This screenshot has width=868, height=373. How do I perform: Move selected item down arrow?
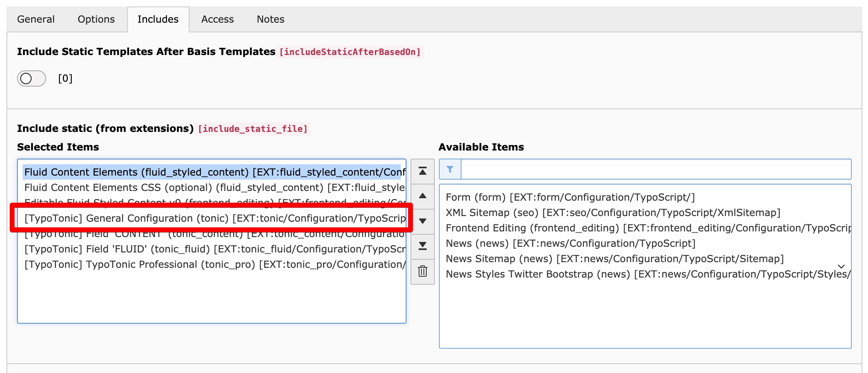point(422,221)
